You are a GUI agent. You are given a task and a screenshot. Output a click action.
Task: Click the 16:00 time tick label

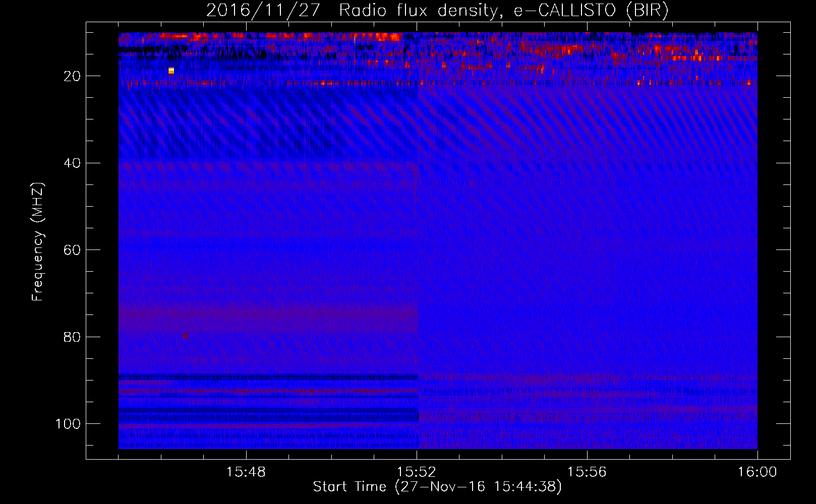tap(757, 472)
